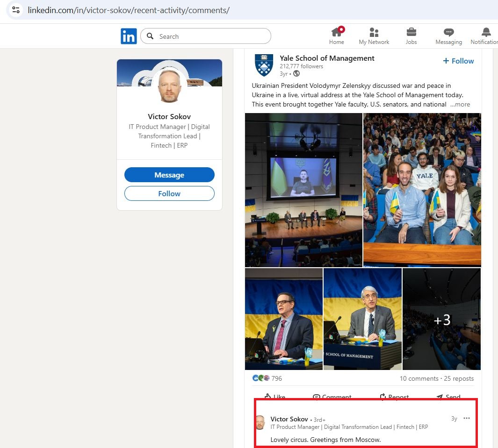Viewport: 498px width, 448px height.
Task: Open the Repost option
Action: [394, 396]
